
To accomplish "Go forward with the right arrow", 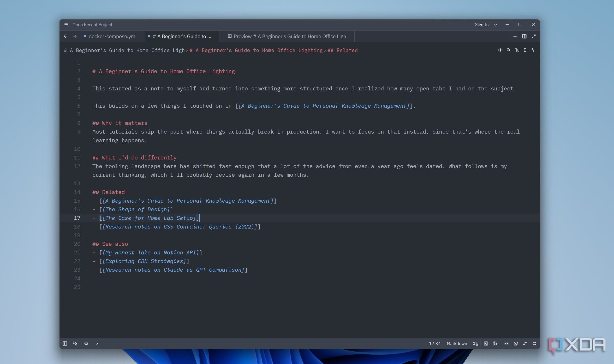I will tap(75, 36).
